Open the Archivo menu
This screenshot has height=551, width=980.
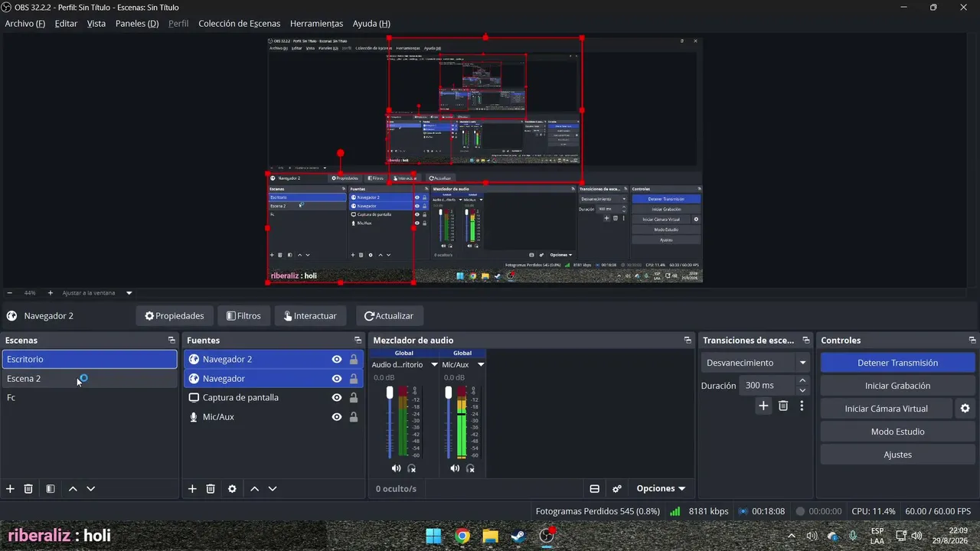point(25,24)
